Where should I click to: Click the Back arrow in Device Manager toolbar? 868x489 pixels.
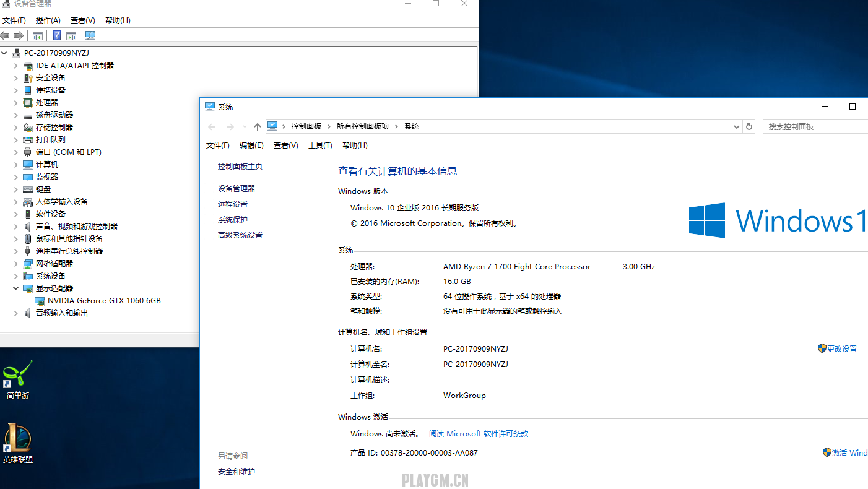(x=5, y=36)
